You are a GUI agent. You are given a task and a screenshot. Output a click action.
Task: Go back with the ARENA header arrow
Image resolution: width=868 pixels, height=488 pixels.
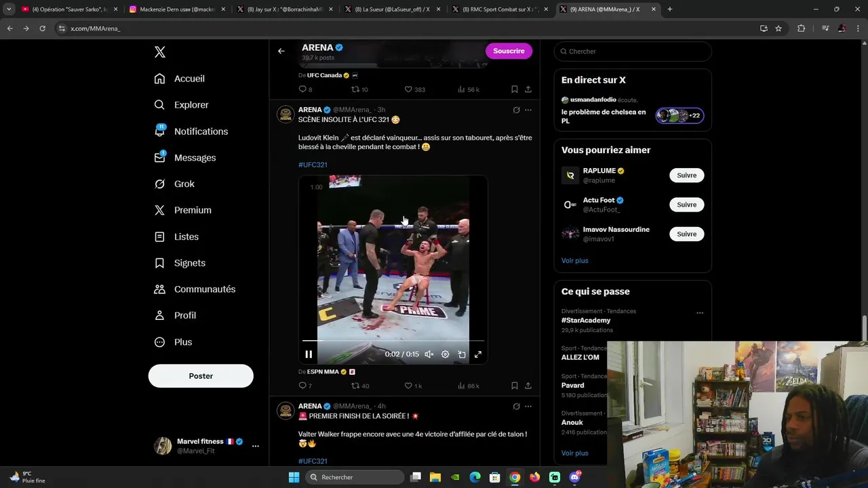281,51
